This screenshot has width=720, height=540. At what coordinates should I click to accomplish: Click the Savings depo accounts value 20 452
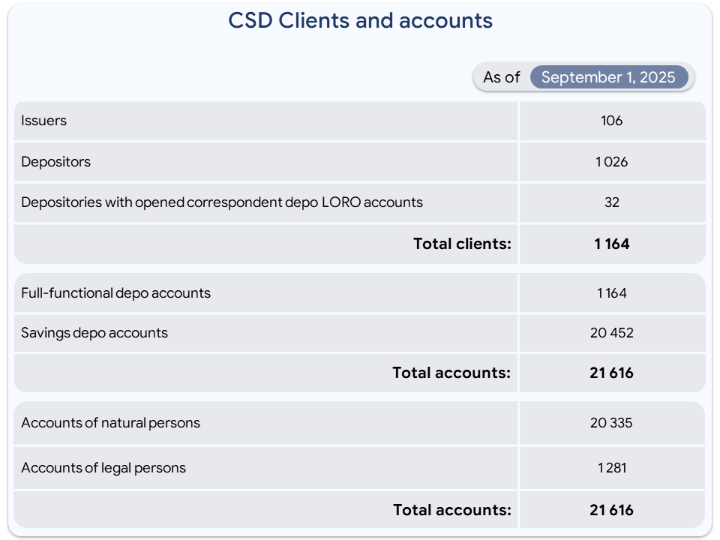coord(612,333)
